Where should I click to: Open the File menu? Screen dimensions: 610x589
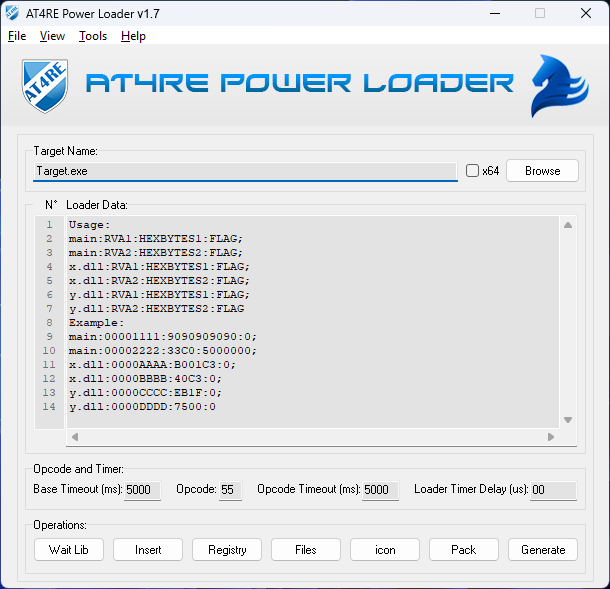click(x=17, y=36)
